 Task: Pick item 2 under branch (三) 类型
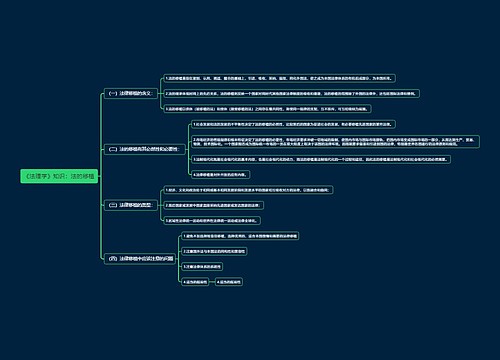tap(213, 205)
